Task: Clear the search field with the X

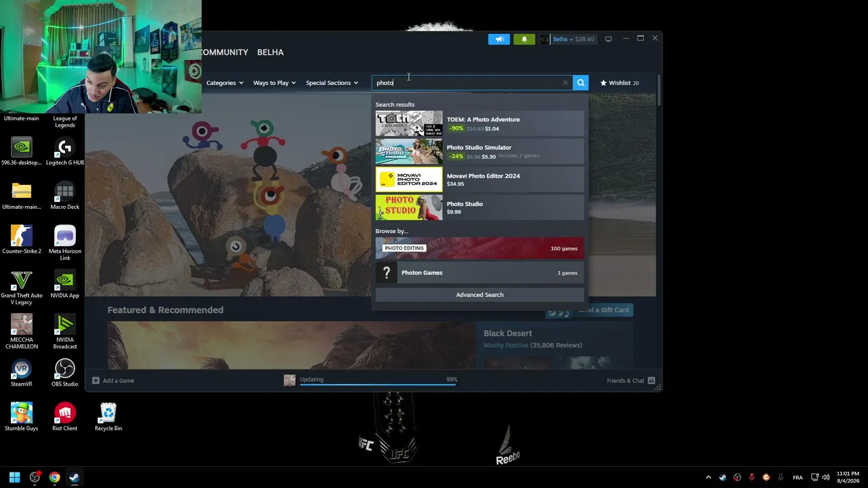Action: pyautogui.click(x=566, y=83)
